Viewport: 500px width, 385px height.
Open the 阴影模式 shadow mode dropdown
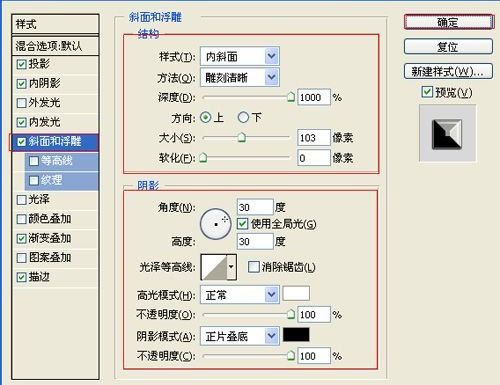(x=240, y=336)
